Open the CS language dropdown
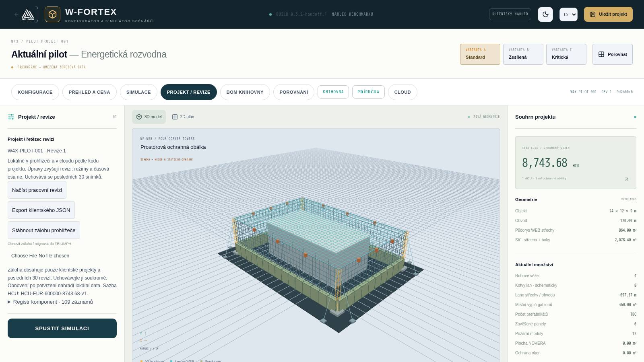644x362 pixels. coord(568,14)
